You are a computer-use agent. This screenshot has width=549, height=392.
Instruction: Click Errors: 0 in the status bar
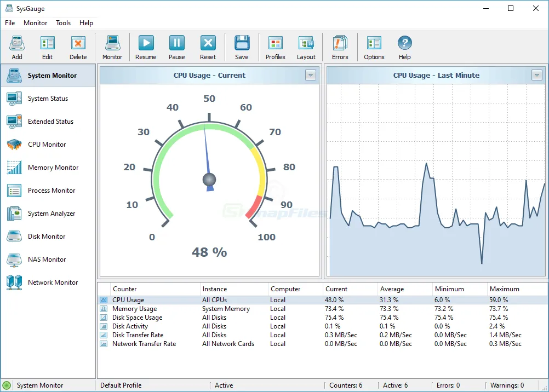(448, 385)
